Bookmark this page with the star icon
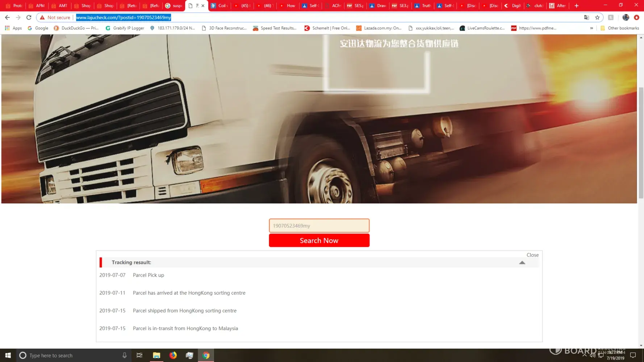 point(597,17)
